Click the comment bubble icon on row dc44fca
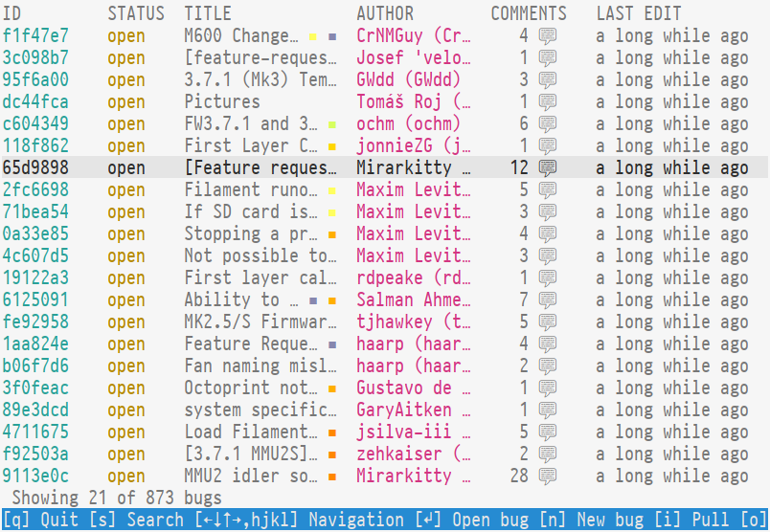Viewport: 770px width, 532px height. [x=548, y=102]
